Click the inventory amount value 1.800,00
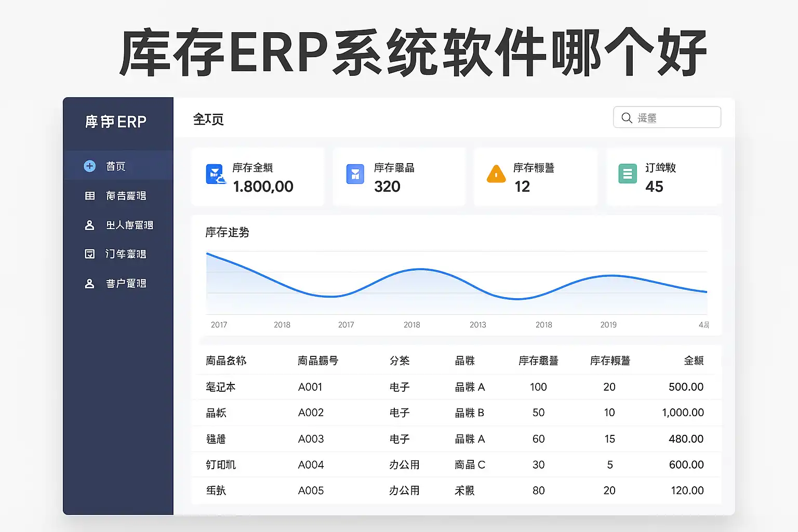Viewport: 798px width, 532px height. tap(263, 187)
